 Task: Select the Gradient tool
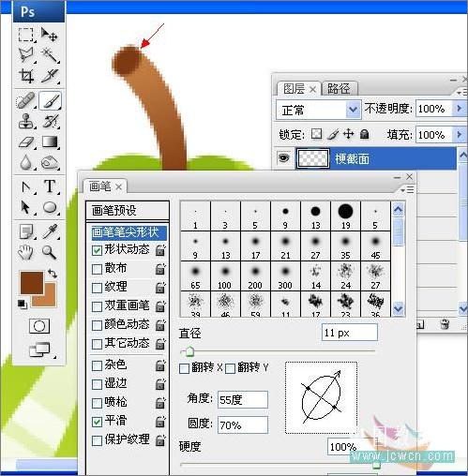click(x=51, y=142)
